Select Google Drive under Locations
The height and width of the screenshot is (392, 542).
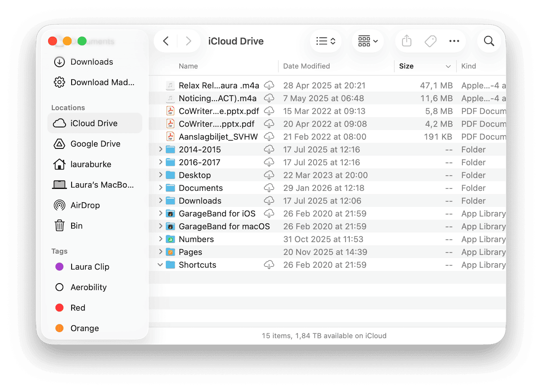pyautogui.click(x=95, y=144)
